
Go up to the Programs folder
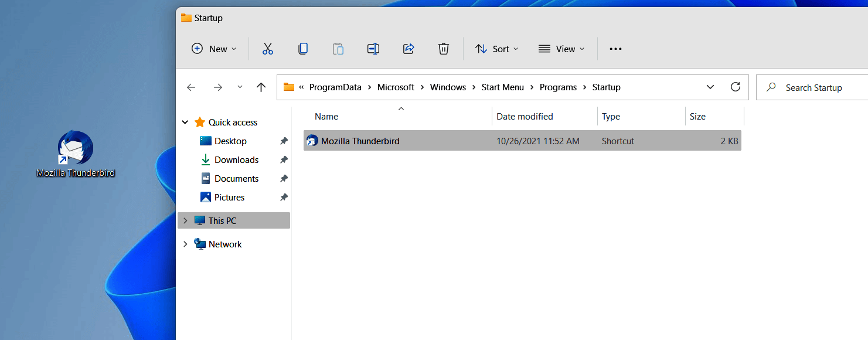point(261,87)
